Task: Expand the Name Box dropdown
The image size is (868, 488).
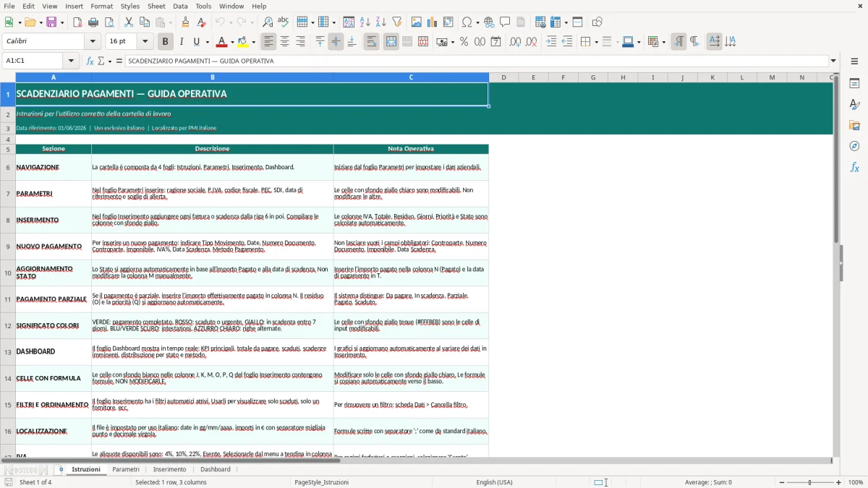Action: (x=71, y=61)
